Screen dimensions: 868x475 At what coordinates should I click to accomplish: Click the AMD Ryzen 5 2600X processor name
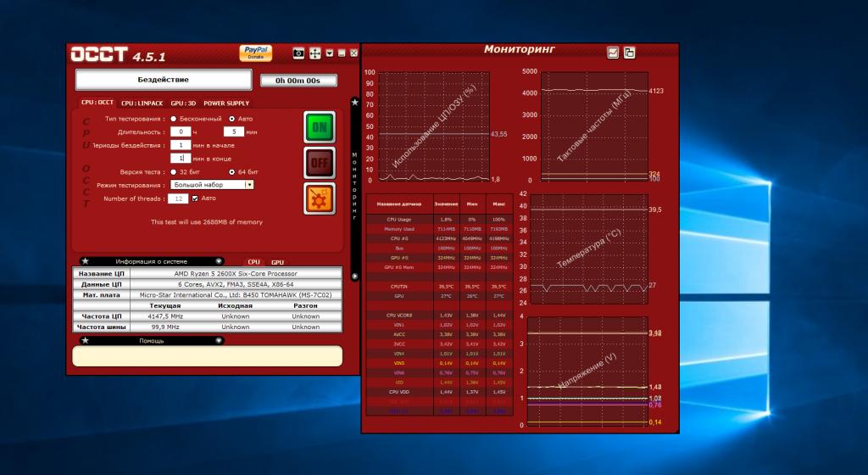coord(236,273)
